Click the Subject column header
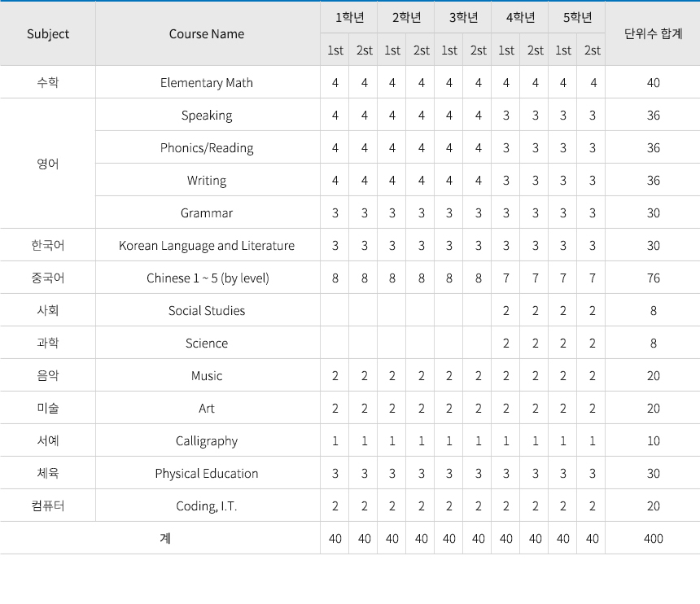This screenshot has width=700, height=604. pos(48,34)
